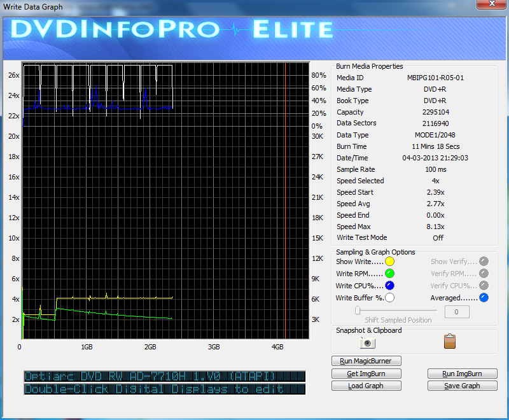Click the drive name digital display
Viewport: 509px width, 420px height.
pyautogui.click(x=164, y=377)
